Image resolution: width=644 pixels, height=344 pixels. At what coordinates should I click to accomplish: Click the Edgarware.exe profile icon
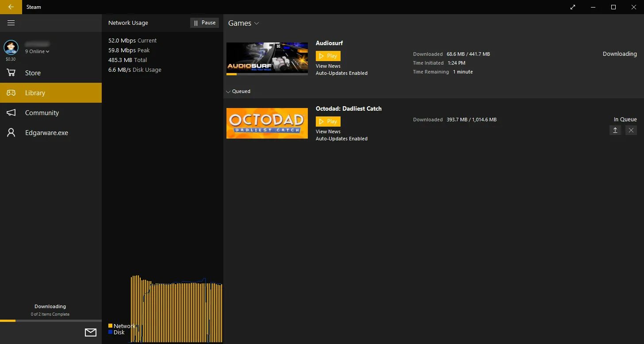(11, 133)
